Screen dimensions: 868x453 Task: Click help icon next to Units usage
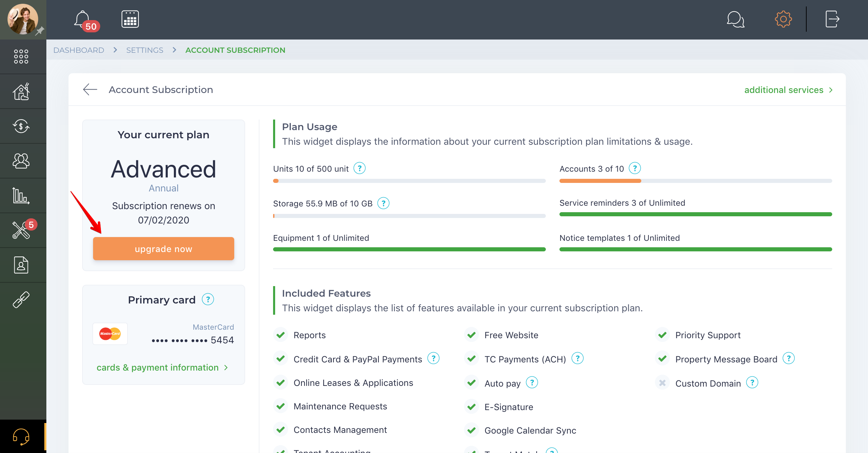coord(359,168)
